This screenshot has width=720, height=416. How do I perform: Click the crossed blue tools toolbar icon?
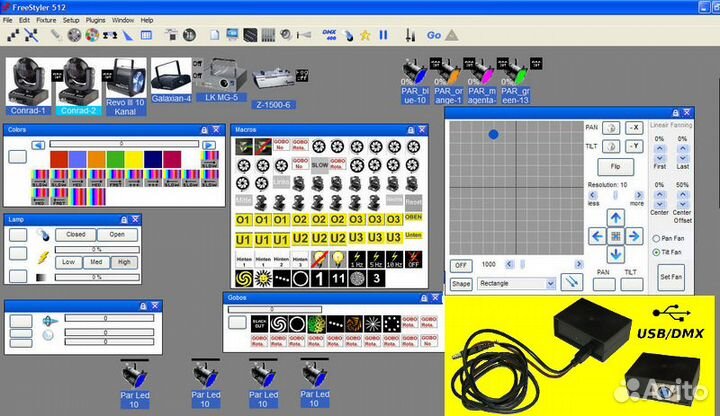click(31, 35)
